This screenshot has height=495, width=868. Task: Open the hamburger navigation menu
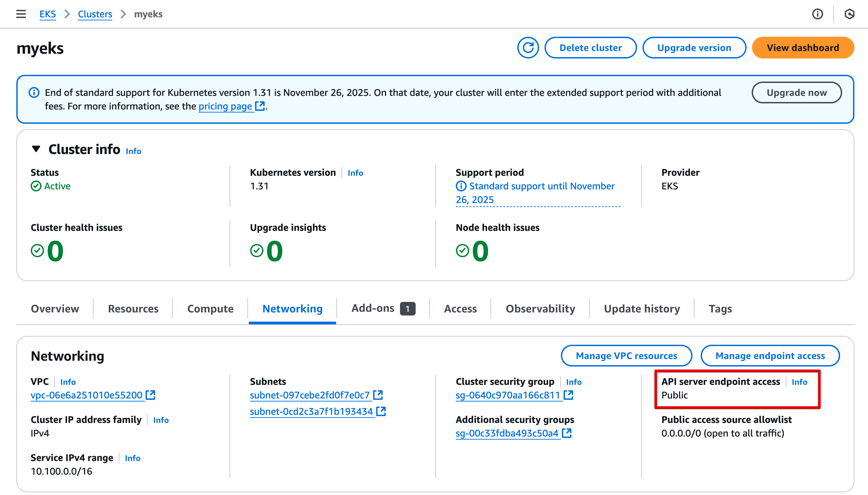[x=21, y=14]
